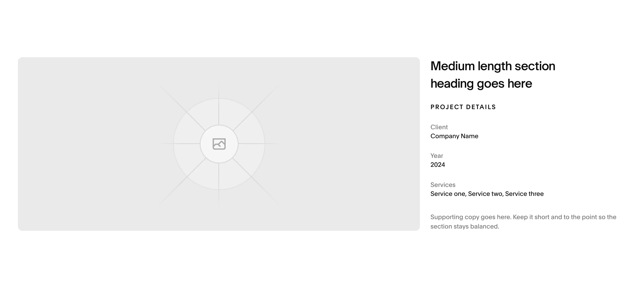The image size is (644, 288).
Task: Click the Client field label
Action: point(439,127)
